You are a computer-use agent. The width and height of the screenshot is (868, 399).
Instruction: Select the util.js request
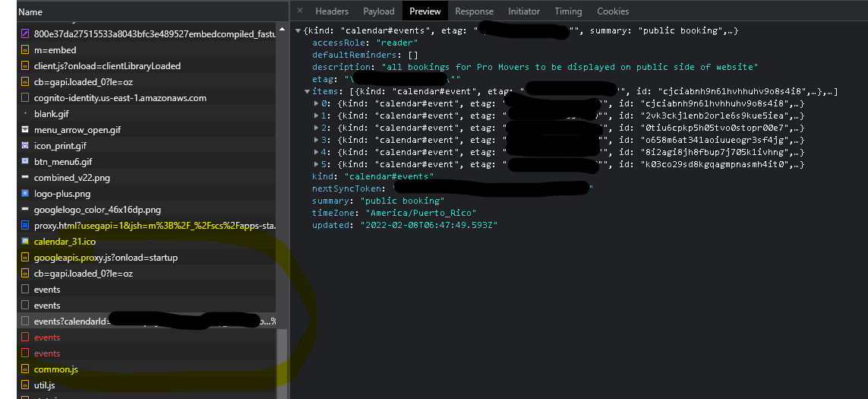click(x=147, y=385)
